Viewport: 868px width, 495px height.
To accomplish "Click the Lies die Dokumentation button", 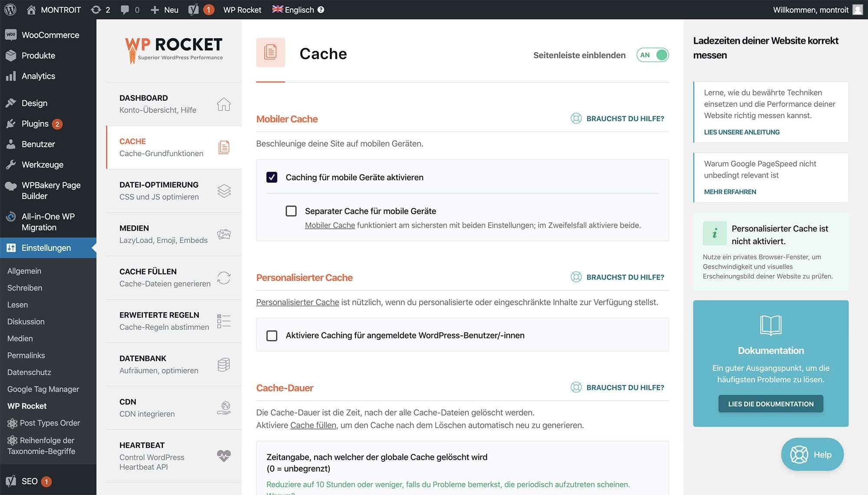I will 771,404.
